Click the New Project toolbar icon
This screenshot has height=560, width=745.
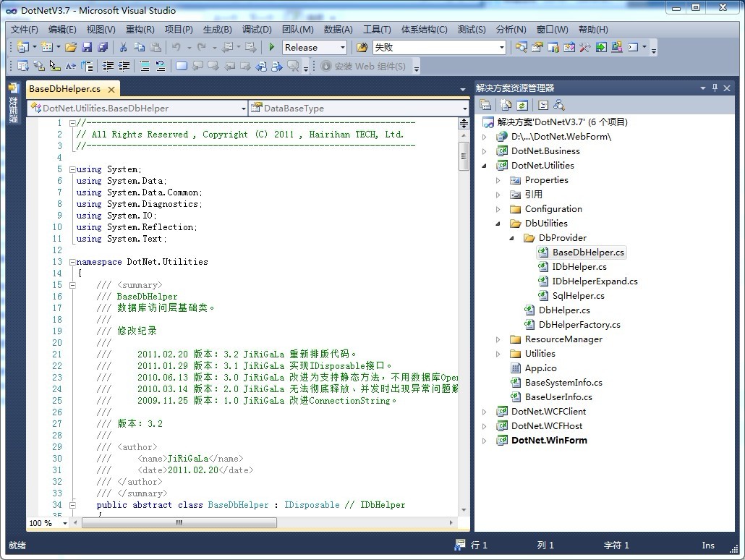[23, 47]
